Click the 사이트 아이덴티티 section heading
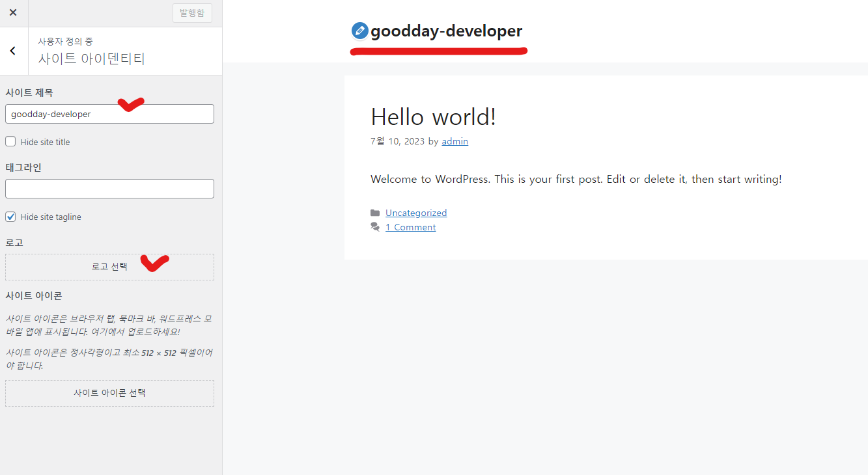 tap(91, 59)
